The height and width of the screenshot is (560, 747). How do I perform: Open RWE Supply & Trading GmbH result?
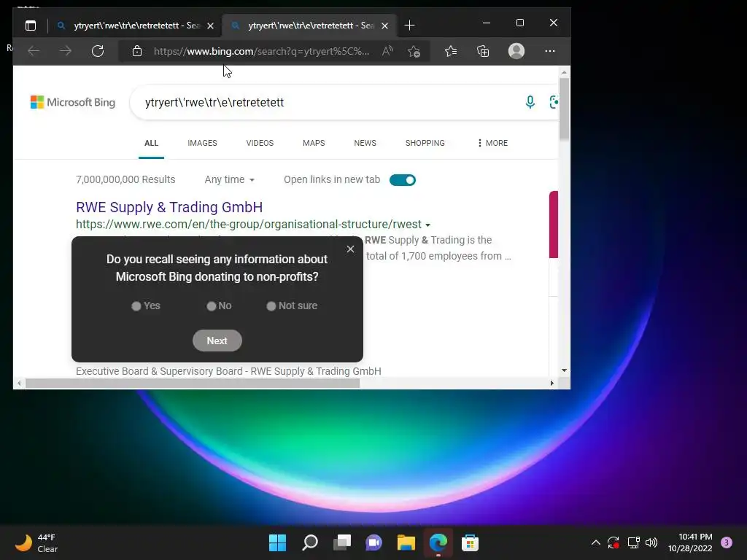[169, 207]
